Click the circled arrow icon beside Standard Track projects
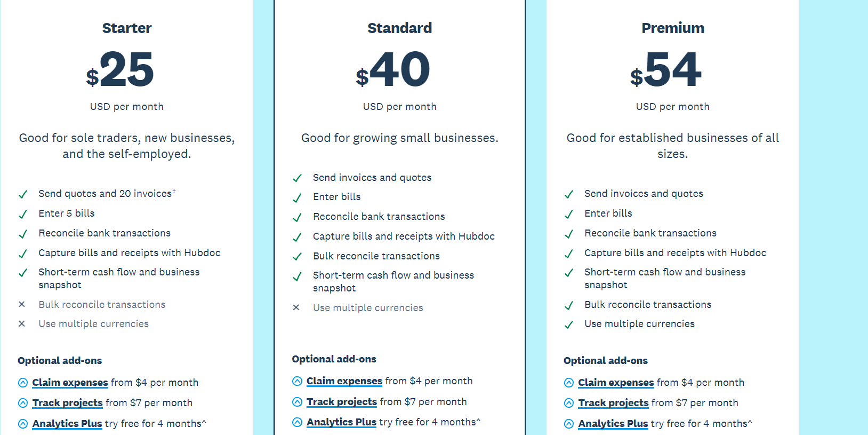The height and width of the screenshot is (435, 868). [297, 402]
